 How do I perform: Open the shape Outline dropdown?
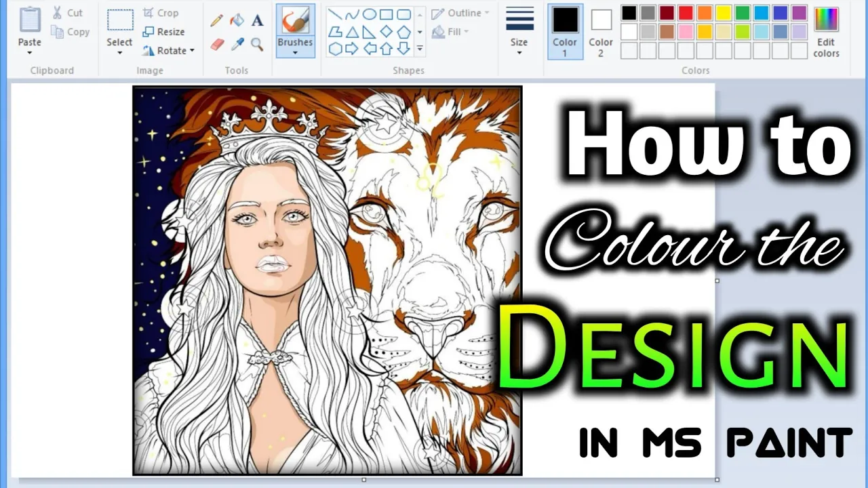pos(460,13)
